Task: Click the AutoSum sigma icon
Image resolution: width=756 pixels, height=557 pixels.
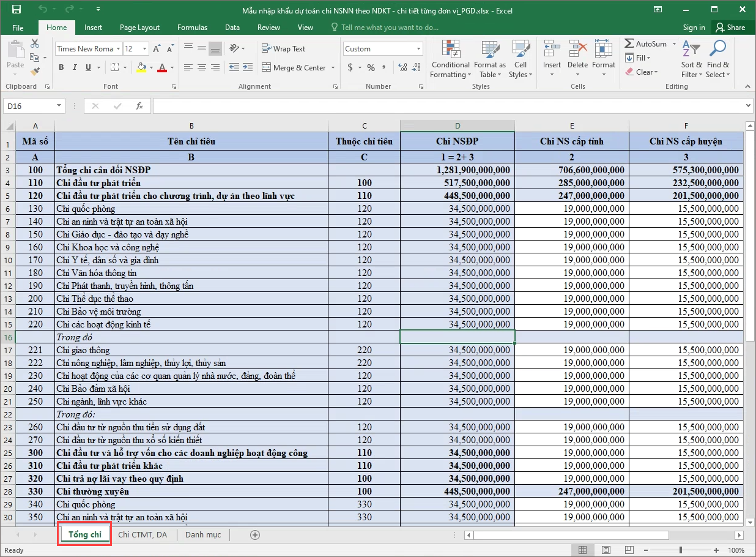Action: (629, 44)
